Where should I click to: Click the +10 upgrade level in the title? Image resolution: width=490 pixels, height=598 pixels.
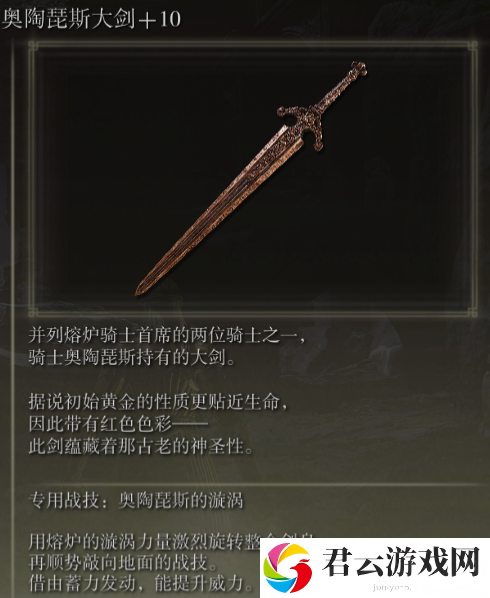160,19
